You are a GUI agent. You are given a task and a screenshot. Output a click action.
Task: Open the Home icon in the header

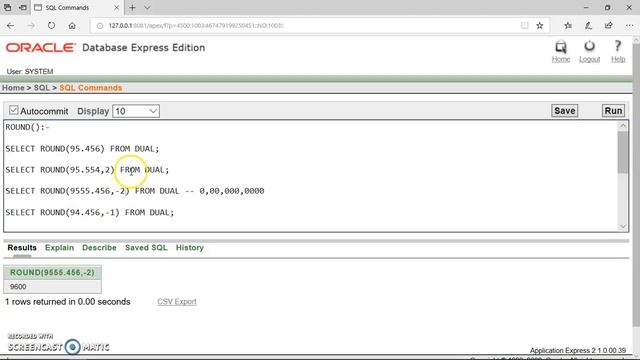[x=561, y=47]
